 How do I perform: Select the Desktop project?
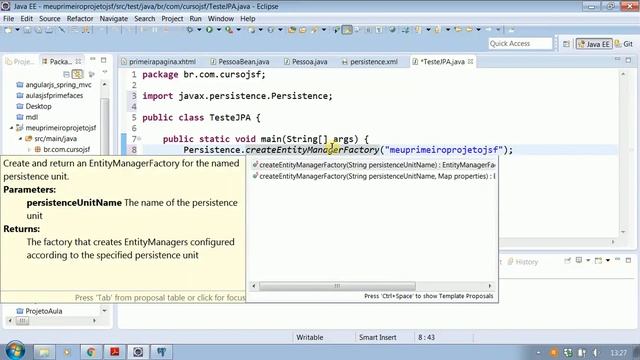(34, 106)
